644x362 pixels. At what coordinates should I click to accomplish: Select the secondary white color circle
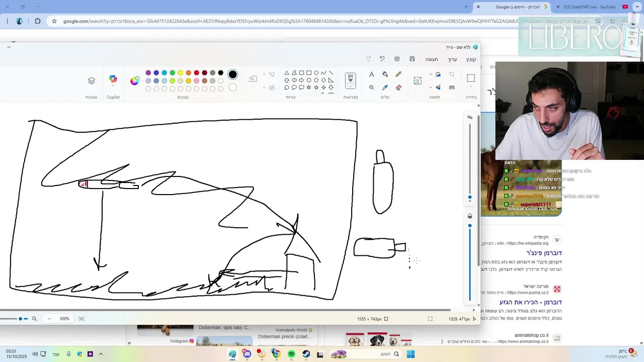pos(232,87)
